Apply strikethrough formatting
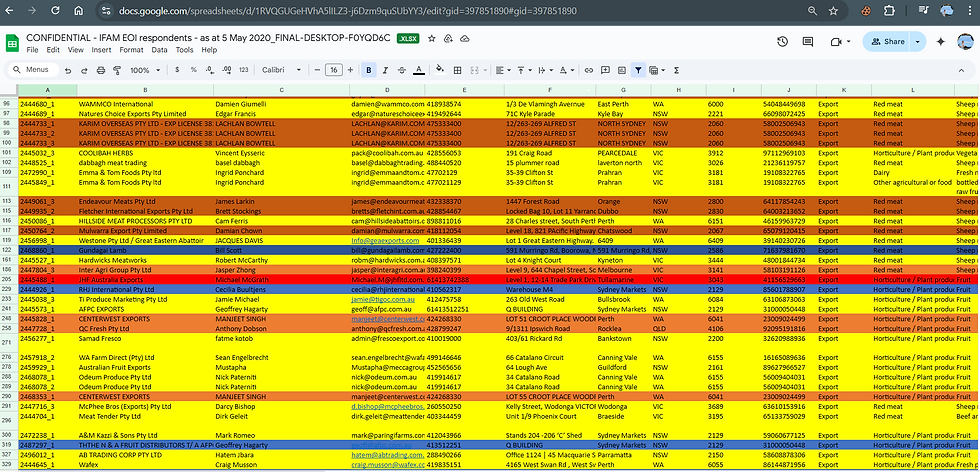Viewport: 980px width, 472px height. (x=402, y=70)
